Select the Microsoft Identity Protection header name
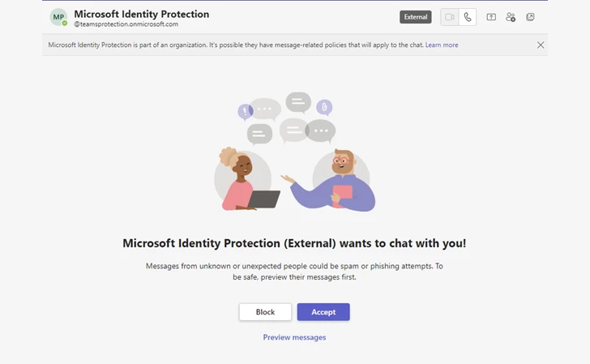Image resolution: width=590 pixels, height=364 pixels. point(142,14)
